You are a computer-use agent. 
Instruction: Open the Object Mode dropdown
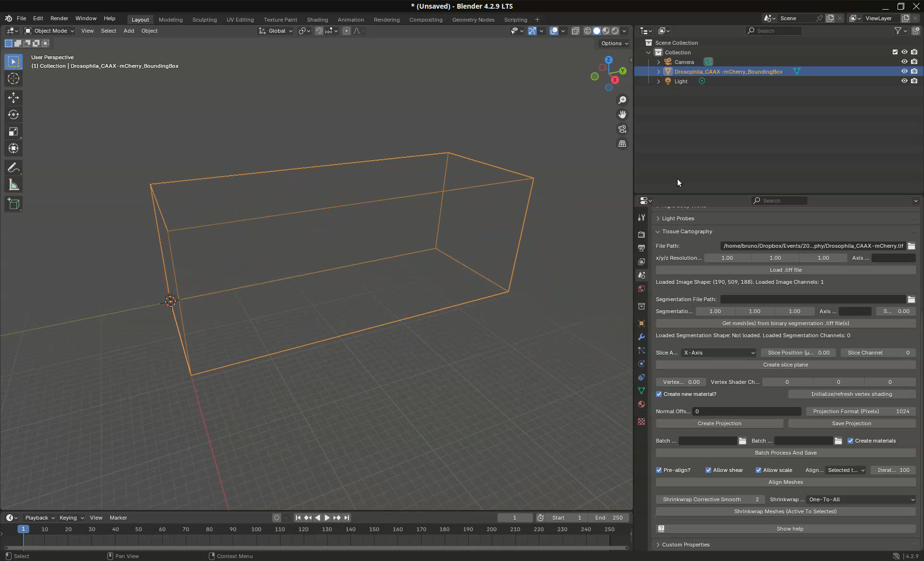[x=50, y=31]
